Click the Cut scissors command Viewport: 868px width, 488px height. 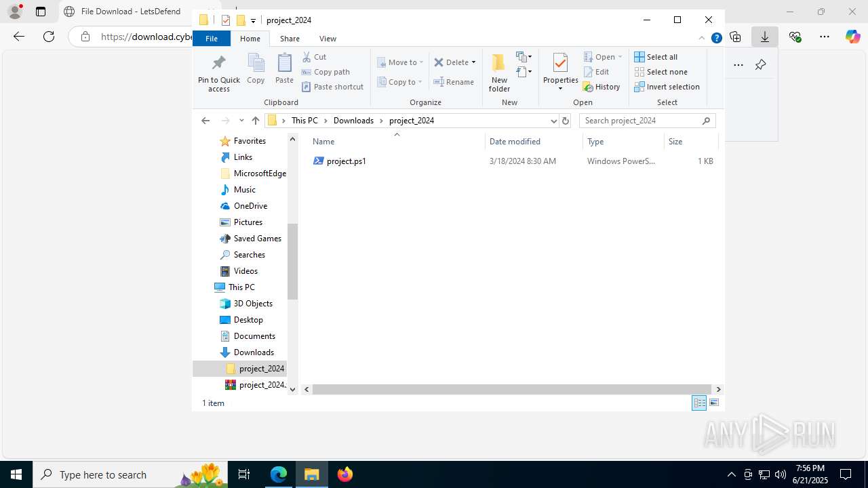pos(314,57)
